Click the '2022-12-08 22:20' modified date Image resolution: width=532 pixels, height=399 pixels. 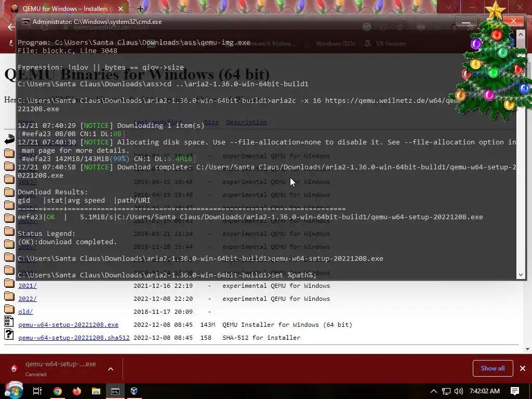pyautogui.click(x=163, y=299)
